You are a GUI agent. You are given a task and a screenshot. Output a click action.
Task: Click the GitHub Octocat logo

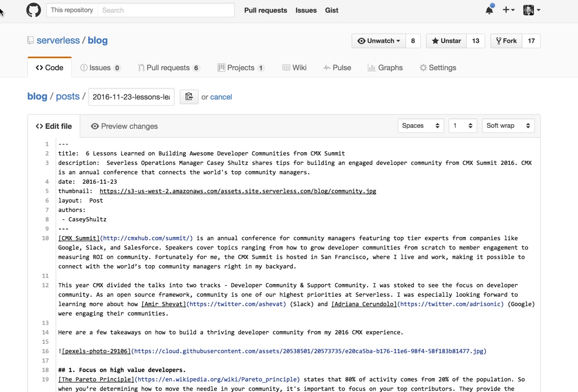coord(34,10)
